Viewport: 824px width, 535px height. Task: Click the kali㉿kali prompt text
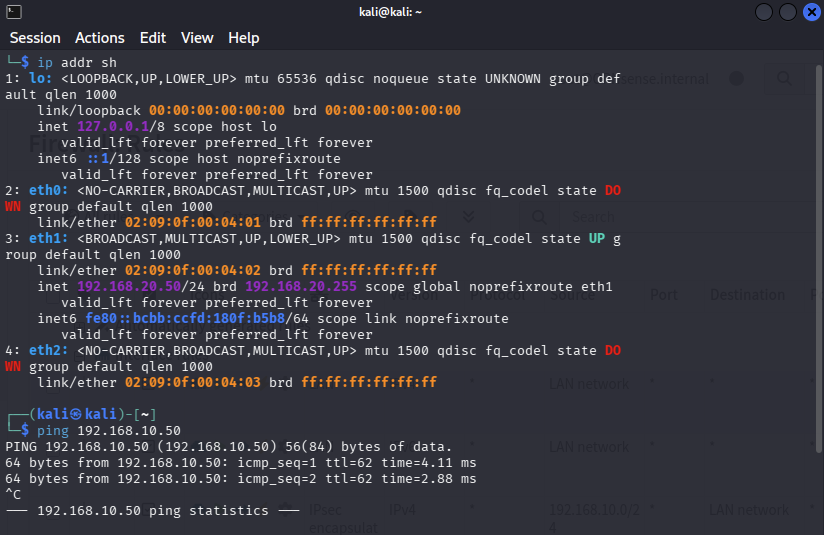coord(77,414)
